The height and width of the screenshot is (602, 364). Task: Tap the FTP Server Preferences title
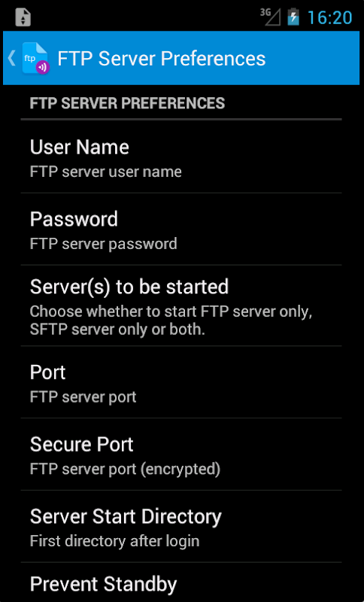click(162, 59)
